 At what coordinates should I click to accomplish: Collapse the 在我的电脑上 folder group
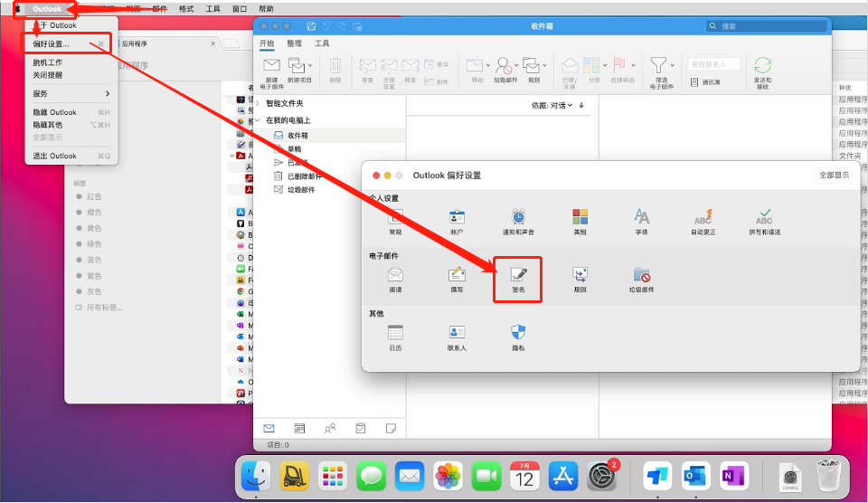pos(258,120)
